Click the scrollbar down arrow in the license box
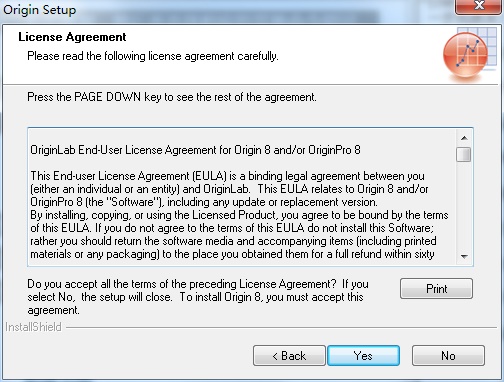The height and width of the screenshot is (382, 504). coord(464,256)
